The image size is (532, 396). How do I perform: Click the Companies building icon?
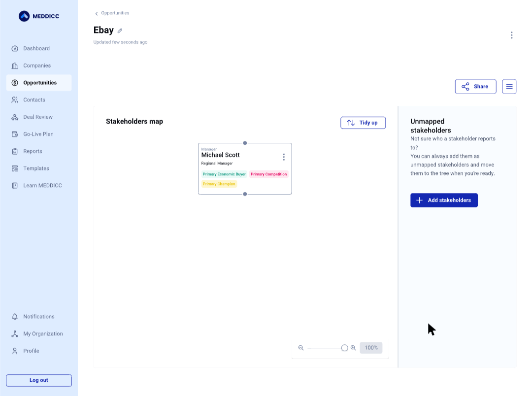coord(15,66)
